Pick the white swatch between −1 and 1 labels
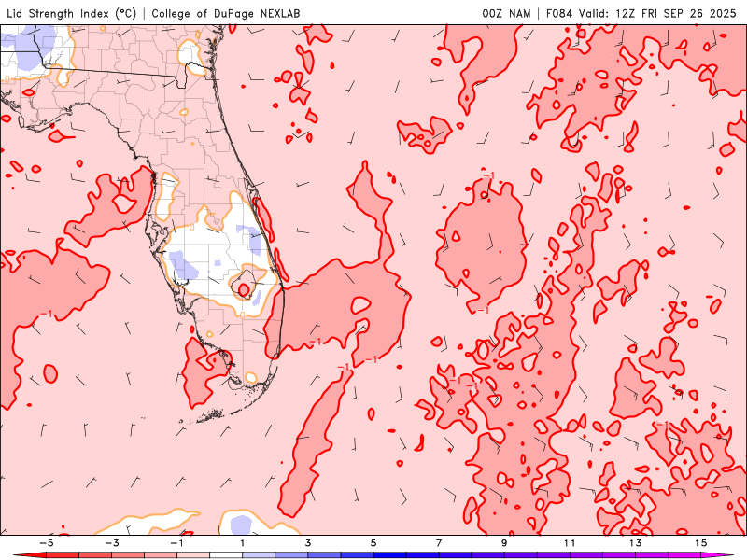The width and height of the screenshot is (747, 560). 226,555
